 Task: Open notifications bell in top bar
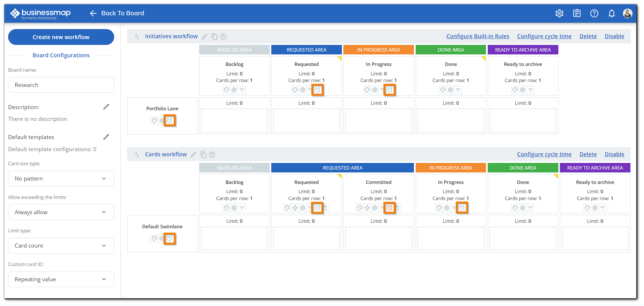[x=612, y=13]
